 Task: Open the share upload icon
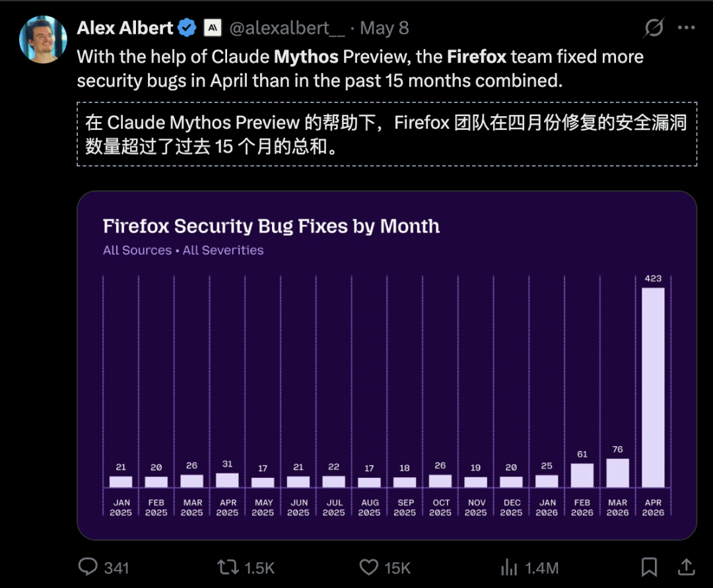687,567
